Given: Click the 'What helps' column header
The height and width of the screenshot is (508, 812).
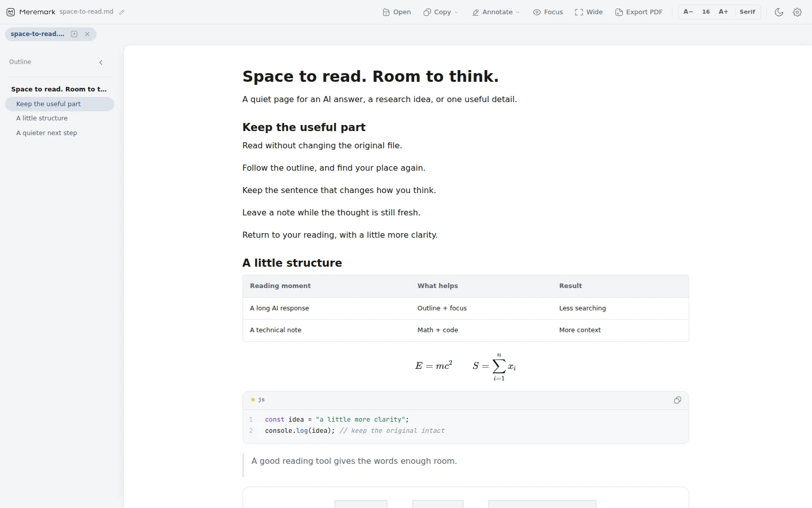Looking at the screenshot, I should (437, 286).
